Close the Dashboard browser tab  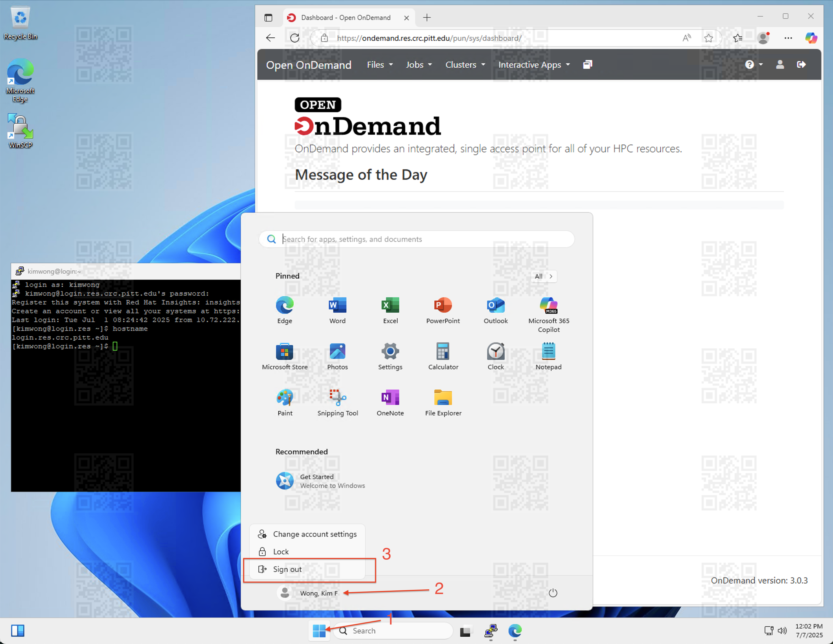coord(406,18)
